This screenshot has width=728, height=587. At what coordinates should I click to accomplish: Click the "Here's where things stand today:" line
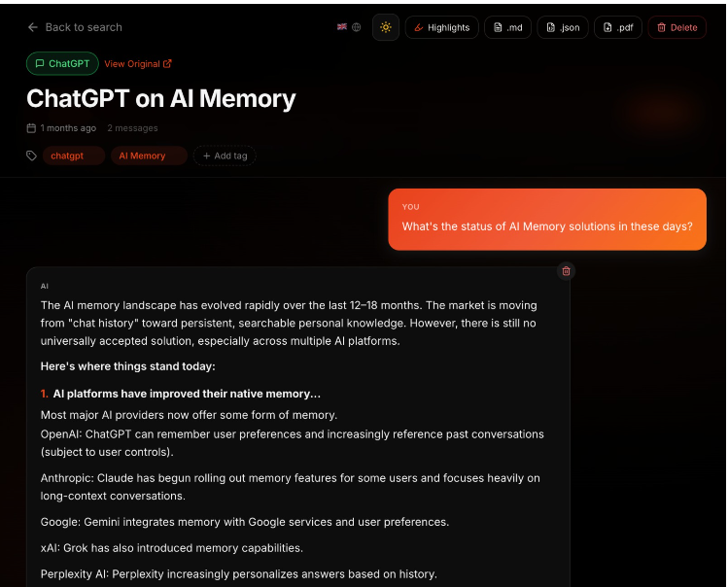click(x=127, y=366)
